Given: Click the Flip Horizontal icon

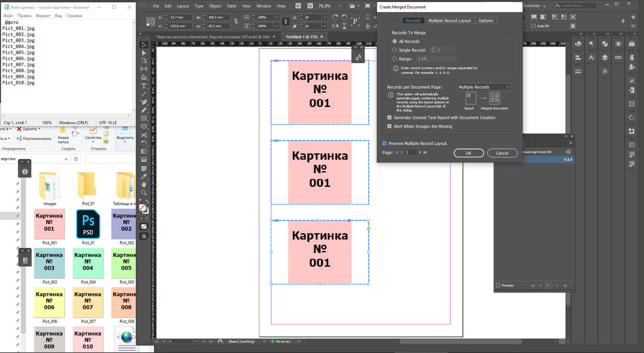Looking at the screenshot, I should [335, 26].
